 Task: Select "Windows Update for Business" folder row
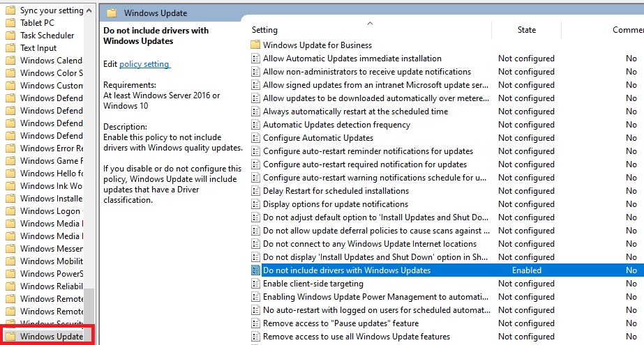pyautogui.click(x=317, y=45)
